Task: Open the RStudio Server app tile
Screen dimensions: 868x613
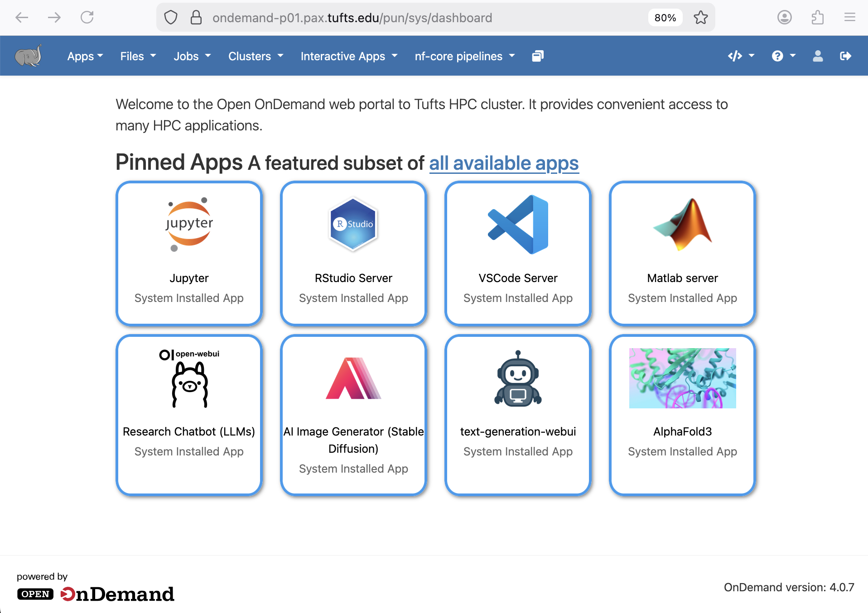Action: click(x=353, y=254)
